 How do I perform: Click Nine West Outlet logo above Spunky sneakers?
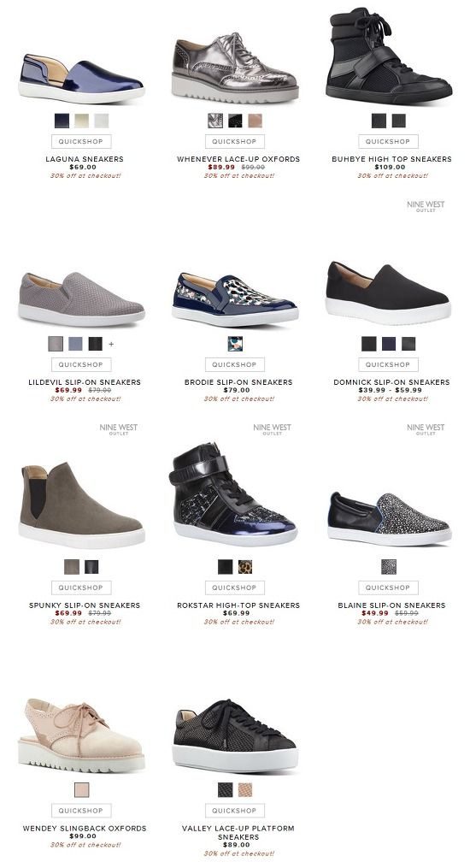pyautogui.click(x=118, y=429)
